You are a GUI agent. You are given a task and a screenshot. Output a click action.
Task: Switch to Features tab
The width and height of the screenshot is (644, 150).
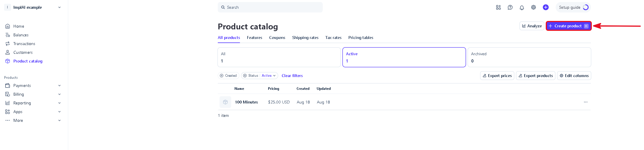255,38
